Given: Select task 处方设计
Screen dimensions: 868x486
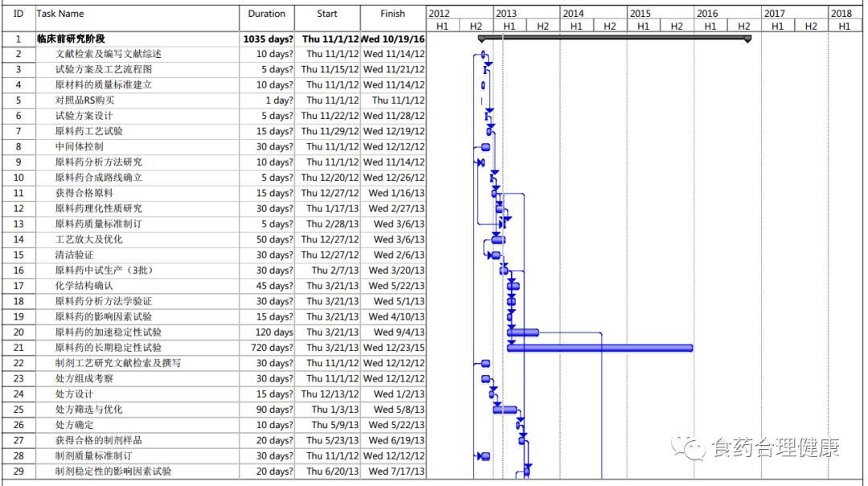Looking at the screenshot, I should 74,394.
